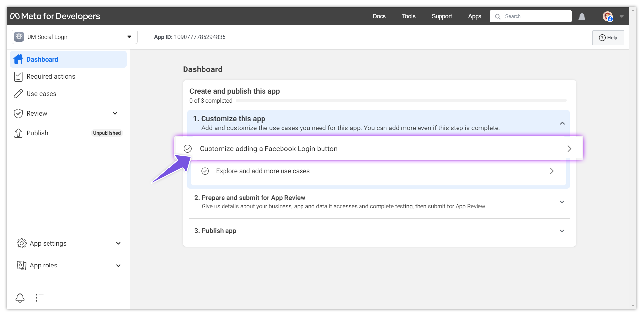This screenshot has height=317, width=644.
Task: Expand the Prepare and submit for App Review section
Action: [562, 202]
